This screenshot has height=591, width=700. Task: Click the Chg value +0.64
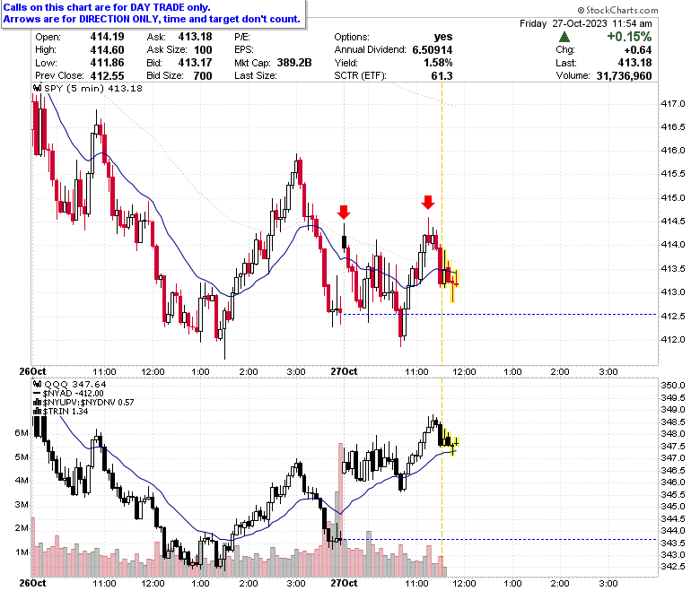(x=638, y=50)
